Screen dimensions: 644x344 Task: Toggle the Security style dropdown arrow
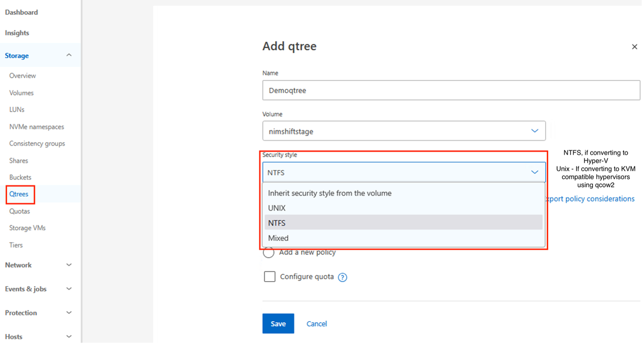(535, 172)
